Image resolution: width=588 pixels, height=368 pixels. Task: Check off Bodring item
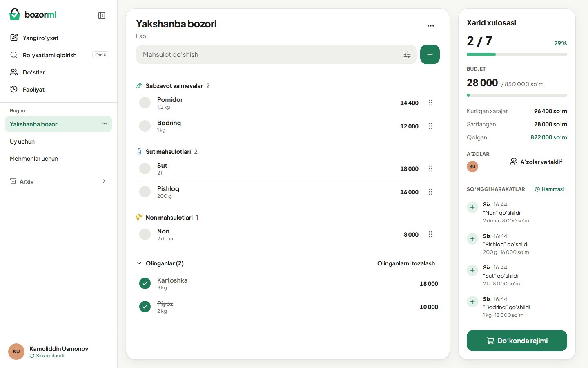(x=145, y=126)
